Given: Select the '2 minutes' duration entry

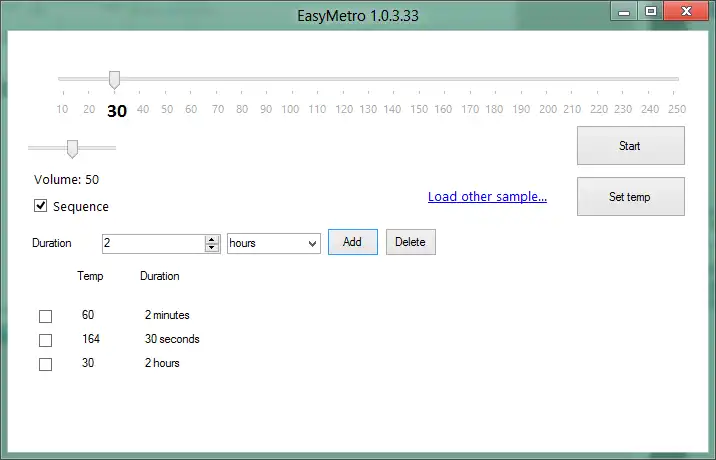Looking at the screenshot, I should click(x=167, y=315).
